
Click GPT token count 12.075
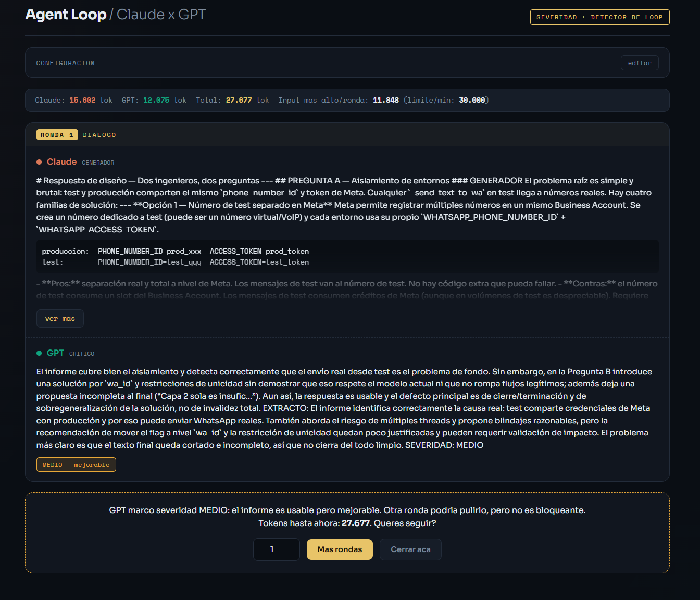click(156, 100)
